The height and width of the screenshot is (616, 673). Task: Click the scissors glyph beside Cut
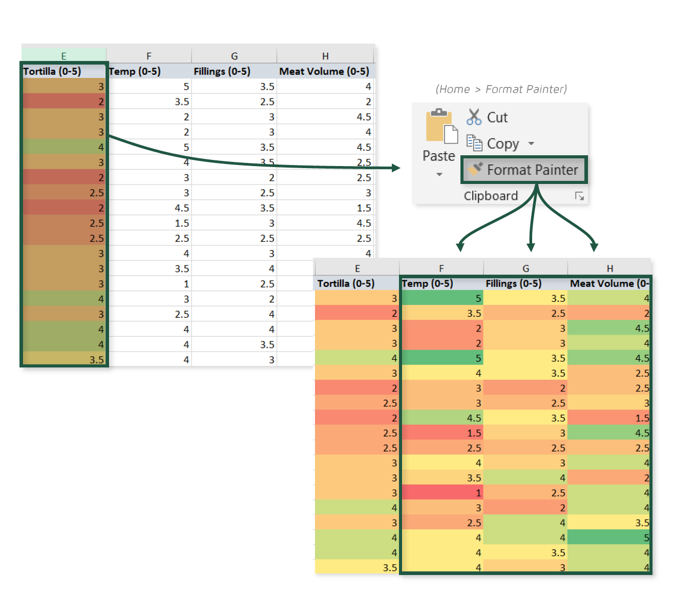click(x=474, y=117)
